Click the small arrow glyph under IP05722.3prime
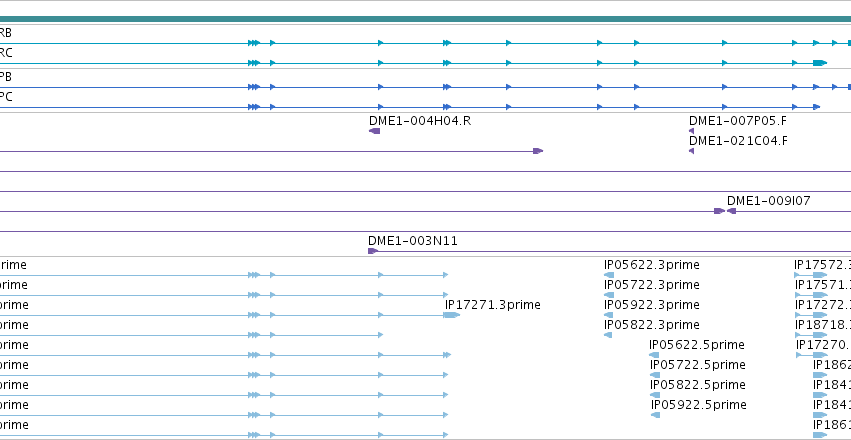This screenshot has width=851, height=440. click(x=609, y=295)
